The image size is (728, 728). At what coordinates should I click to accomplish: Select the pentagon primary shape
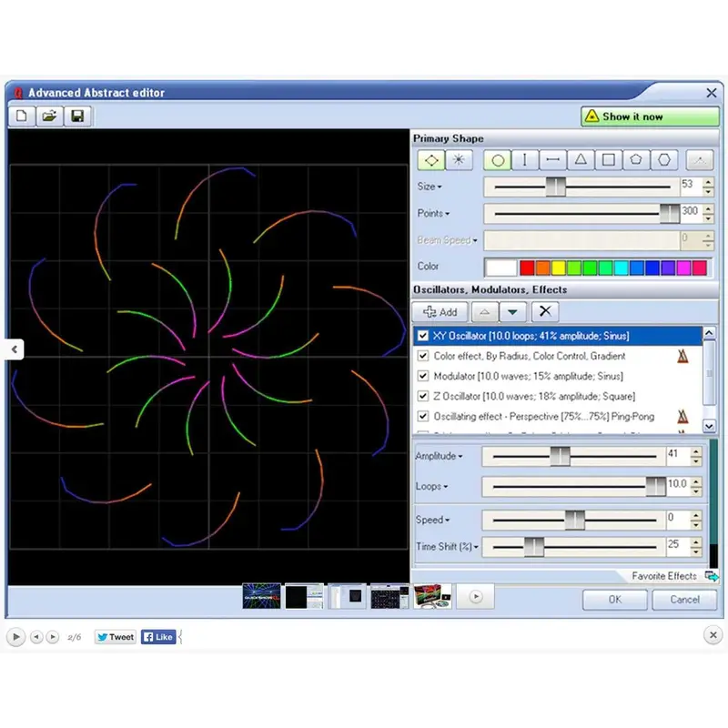[637, 159]
